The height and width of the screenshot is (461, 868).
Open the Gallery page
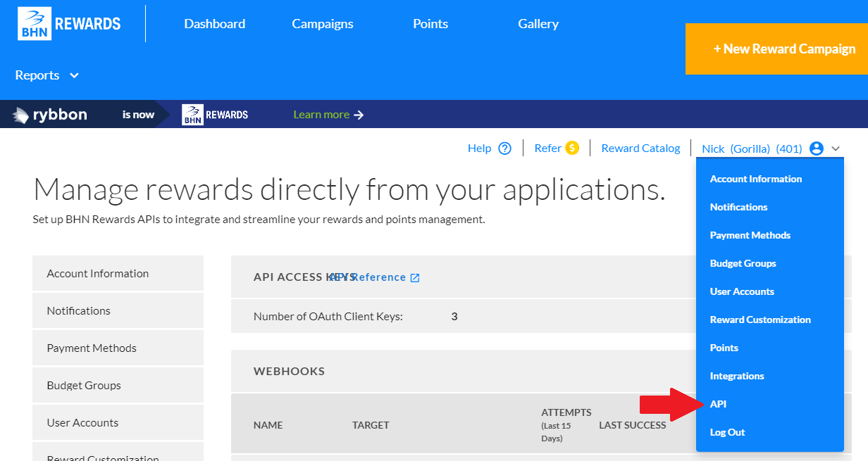[x=538, y=24]
